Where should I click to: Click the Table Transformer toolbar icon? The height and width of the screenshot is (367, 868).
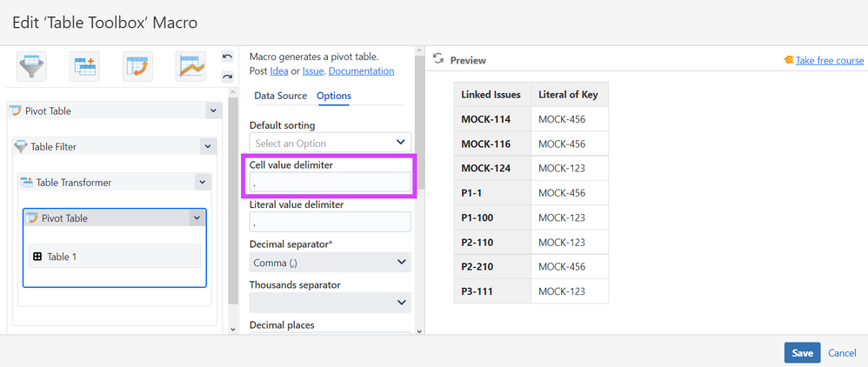pyautogui.click(x=84, y=66)
